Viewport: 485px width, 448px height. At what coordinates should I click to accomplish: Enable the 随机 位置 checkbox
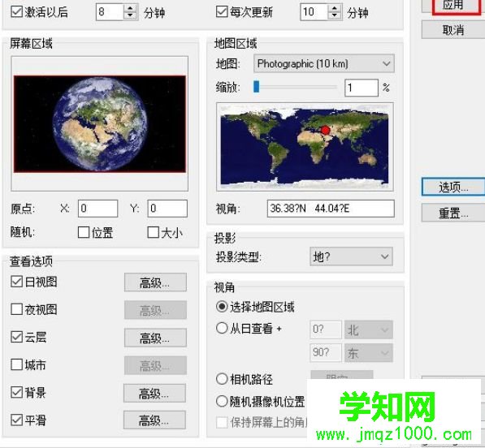tap(84, 232)
